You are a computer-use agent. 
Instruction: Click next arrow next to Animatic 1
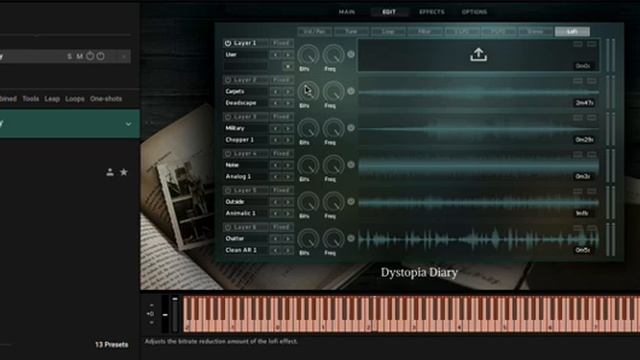tap(288, 213)
